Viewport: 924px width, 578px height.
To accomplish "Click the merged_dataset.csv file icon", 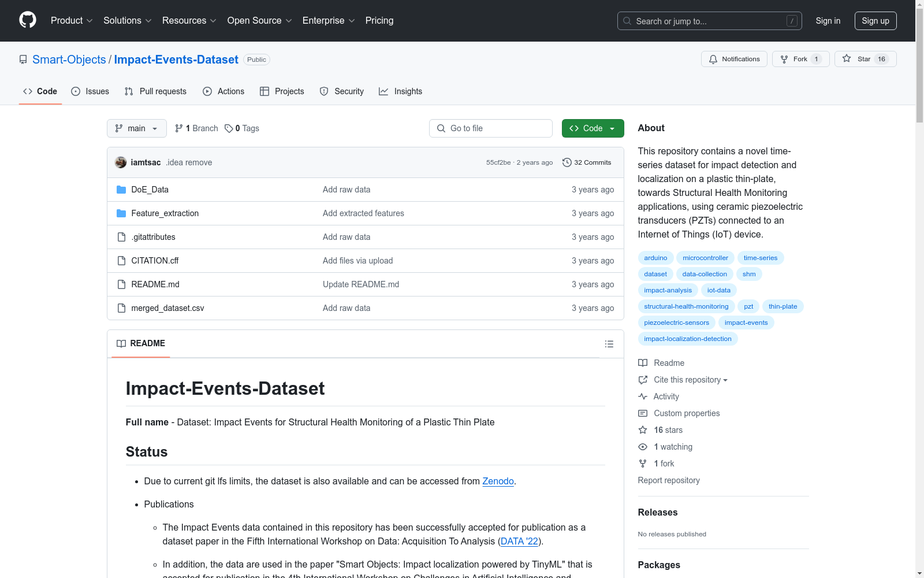I will [121, 308].
